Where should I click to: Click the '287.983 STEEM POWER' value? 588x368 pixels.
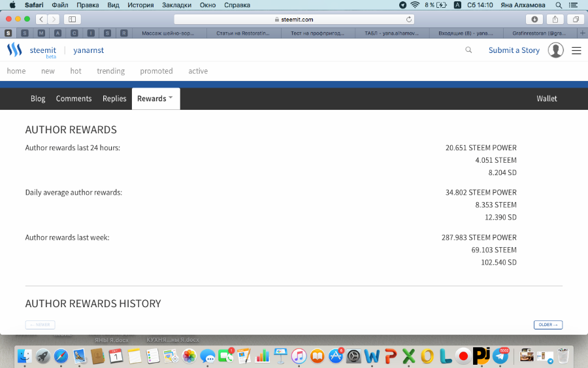pos(479,237)
